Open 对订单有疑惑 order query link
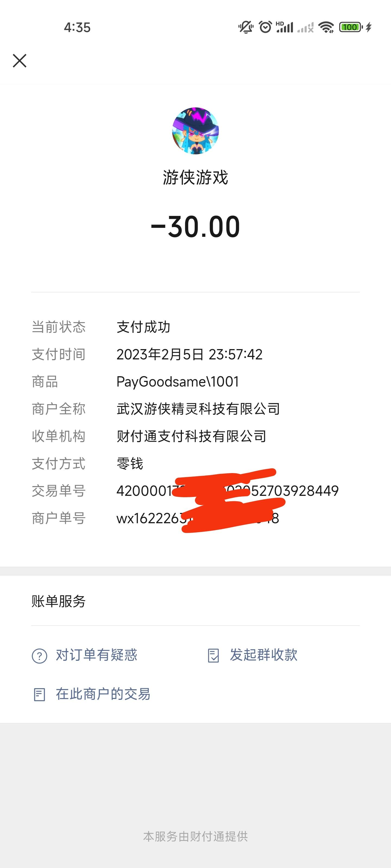391x868 pixels. point(96,655)
